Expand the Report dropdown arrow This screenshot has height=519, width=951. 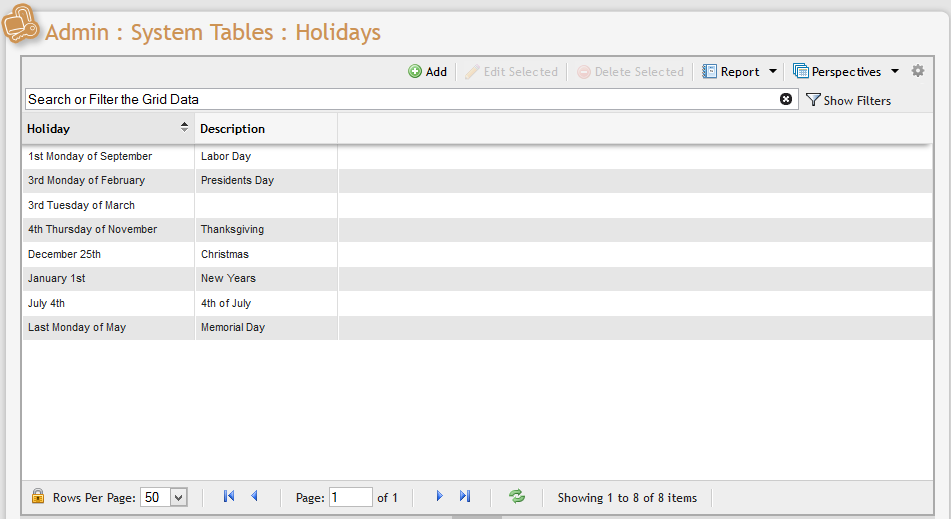pos(773,72)
